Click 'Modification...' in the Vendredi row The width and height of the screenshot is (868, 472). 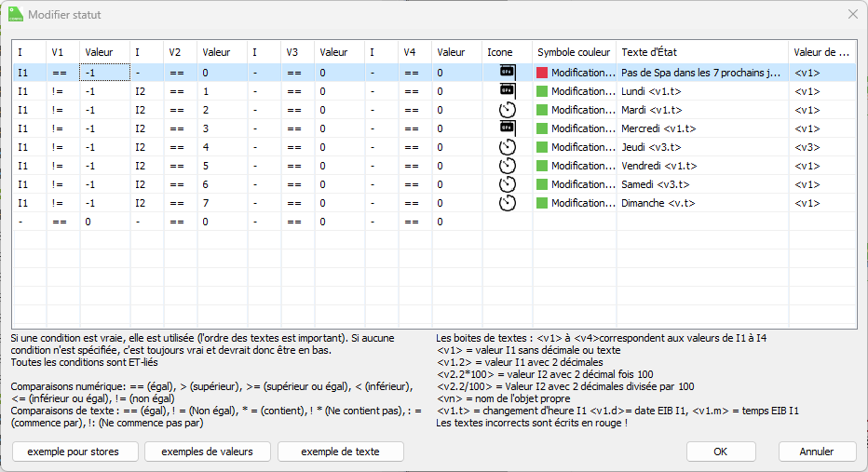pos(583,166)
